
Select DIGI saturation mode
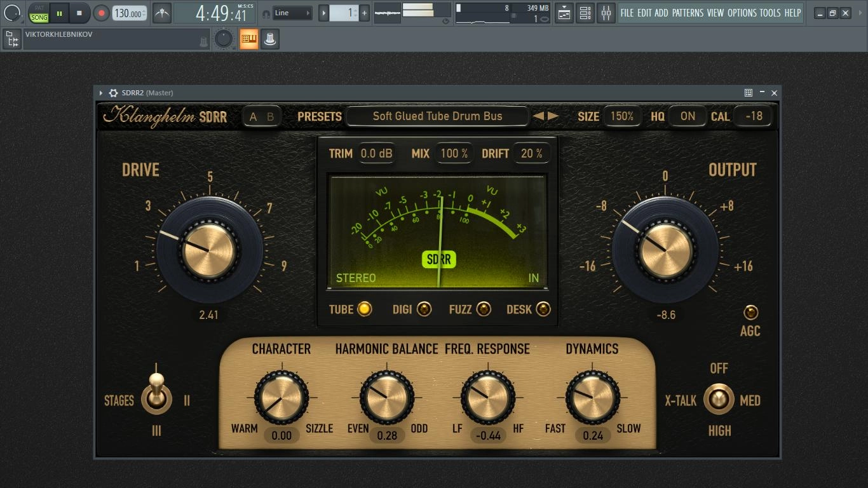424,309
